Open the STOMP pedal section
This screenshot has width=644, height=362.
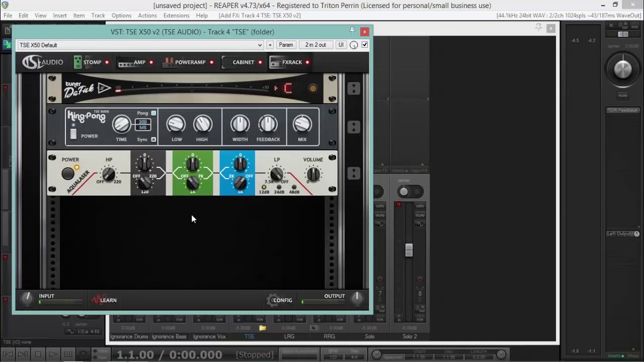[88, 62]
